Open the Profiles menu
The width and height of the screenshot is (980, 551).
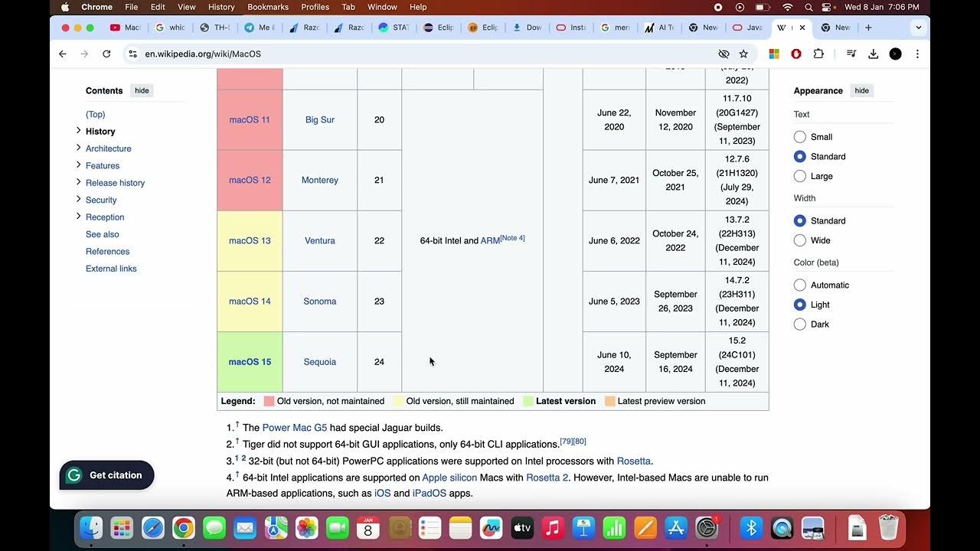pyautogui.click(x=315, y=7)
